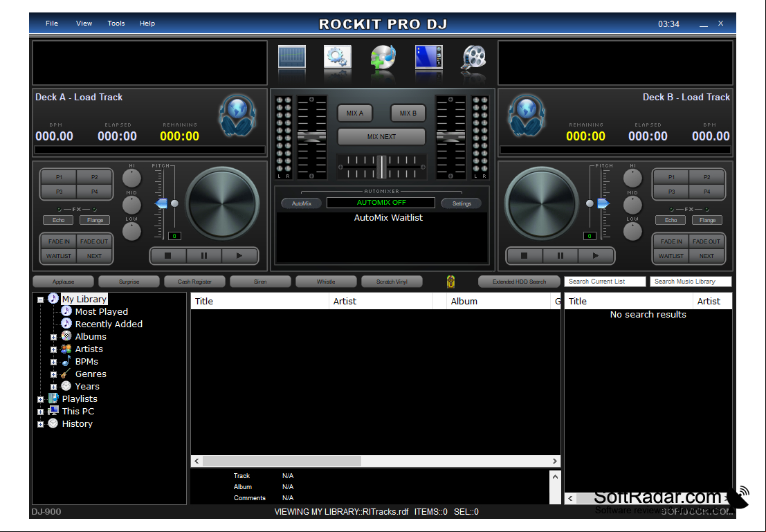This screenshot has width=766, height=532.
Task: Select the Genres library node
Action: click(91, 374)
